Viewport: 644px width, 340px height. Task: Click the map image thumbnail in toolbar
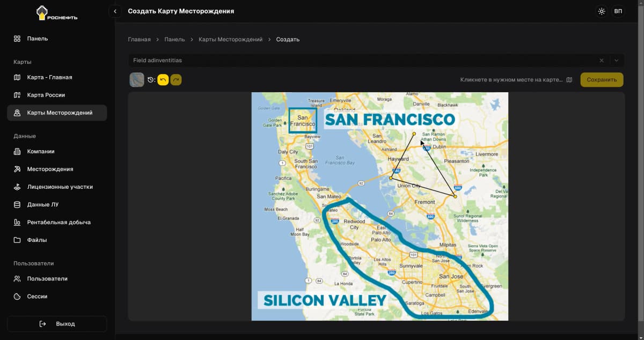[x=137, y=80]
